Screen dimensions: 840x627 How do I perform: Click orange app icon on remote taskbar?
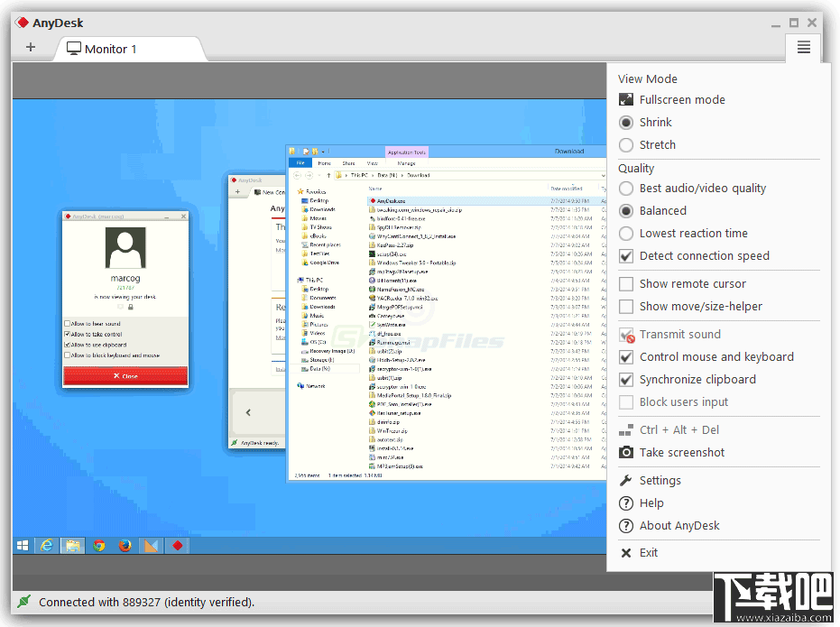(151, 546)
